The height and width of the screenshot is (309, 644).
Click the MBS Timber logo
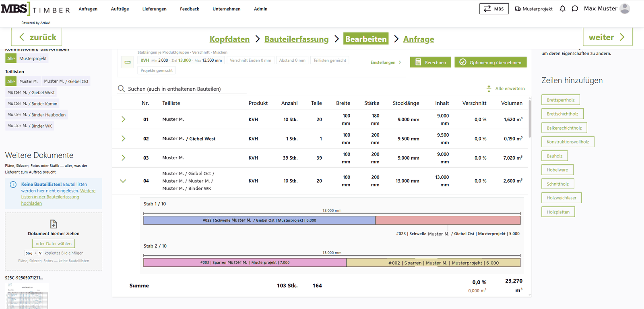coord(35,10)
